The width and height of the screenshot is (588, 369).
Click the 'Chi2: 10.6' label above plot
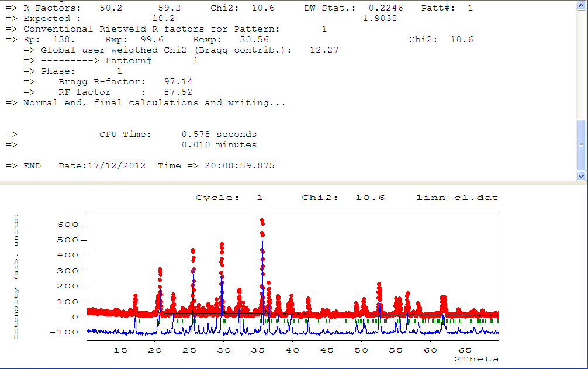343,198
